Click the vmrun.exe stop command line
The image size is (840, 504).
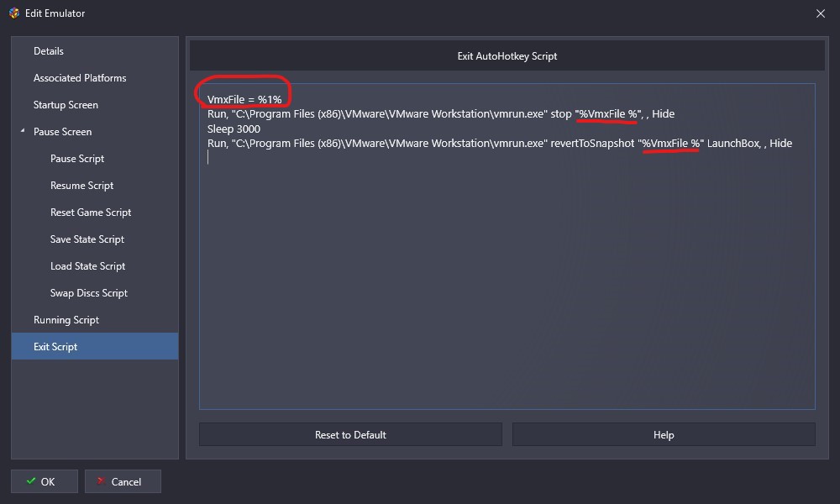pos(441,114)
